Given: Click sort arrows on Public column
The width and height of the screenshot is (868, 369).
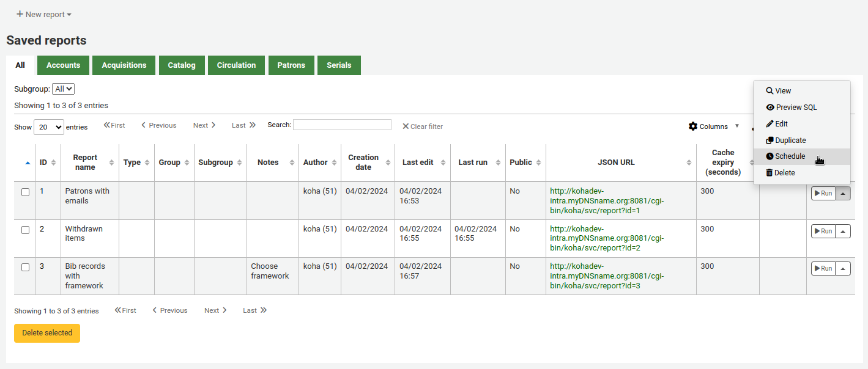Looking at the screenshot, I should coord(538,163).
